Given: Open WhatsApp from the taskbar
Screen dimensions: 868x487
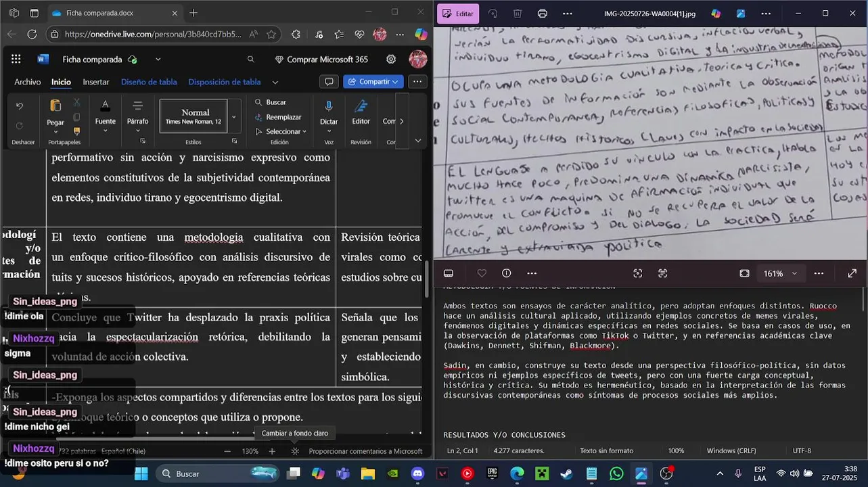Looking at the screenshot, I should point(616,473).
